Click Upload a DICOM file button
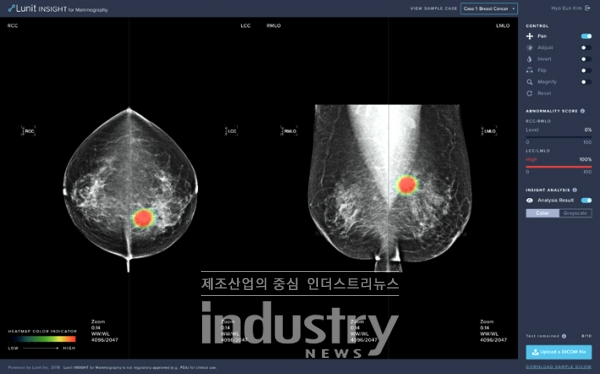 click(x=559, y=352)
